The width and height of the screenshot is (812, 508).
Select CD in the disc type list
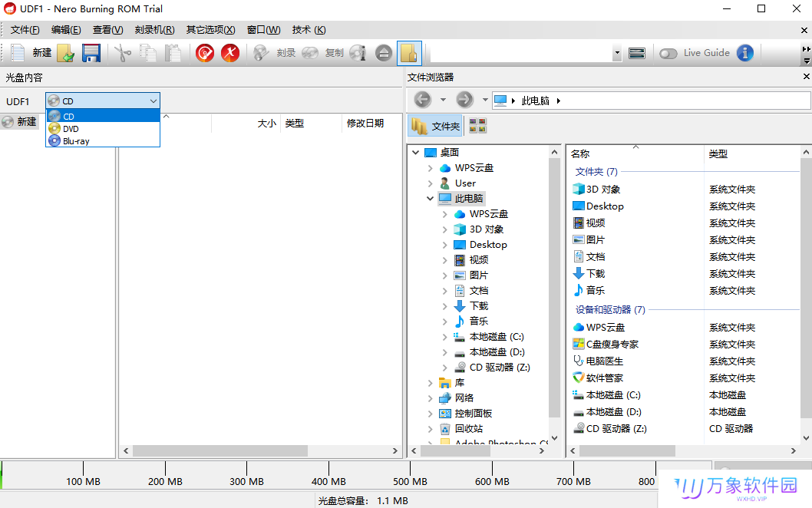coord(103,116)
